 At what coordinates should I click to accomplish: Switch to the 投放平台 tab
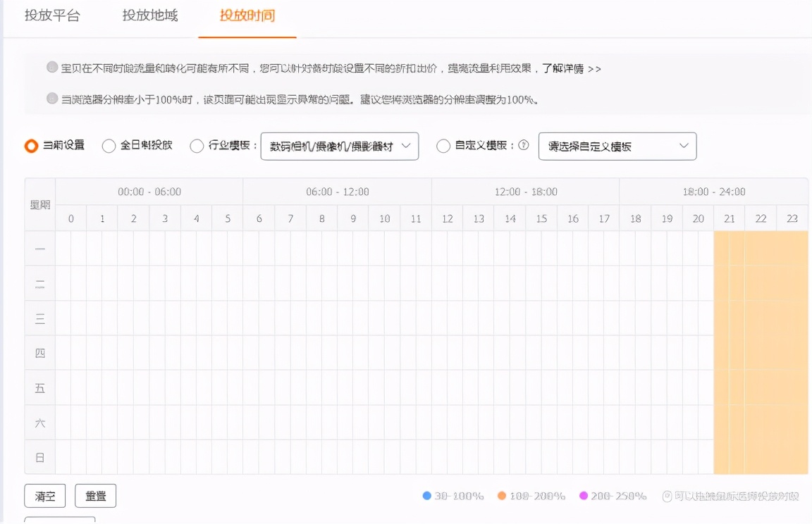tap(52, 15)
